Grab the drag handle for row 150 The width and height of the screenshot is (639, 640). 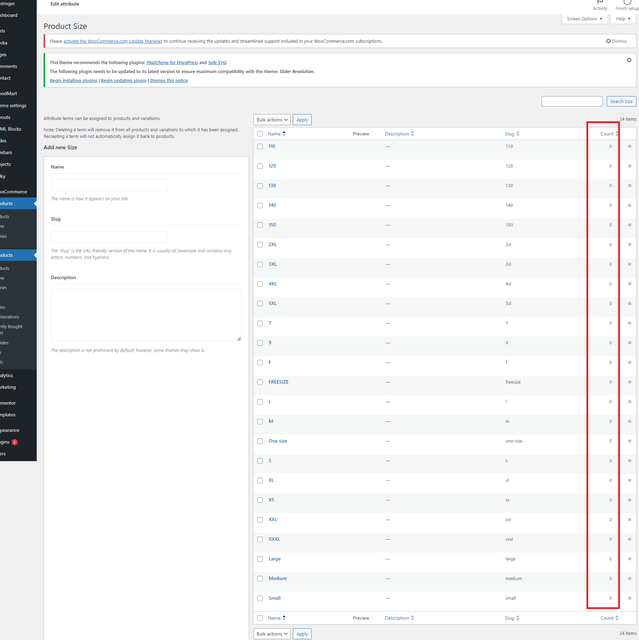[629, 225]
